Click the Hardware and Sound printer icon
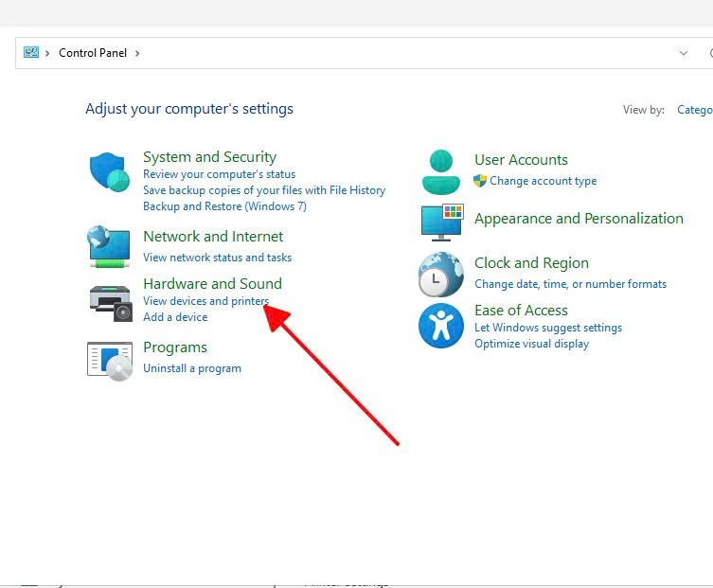 point(111,303)
